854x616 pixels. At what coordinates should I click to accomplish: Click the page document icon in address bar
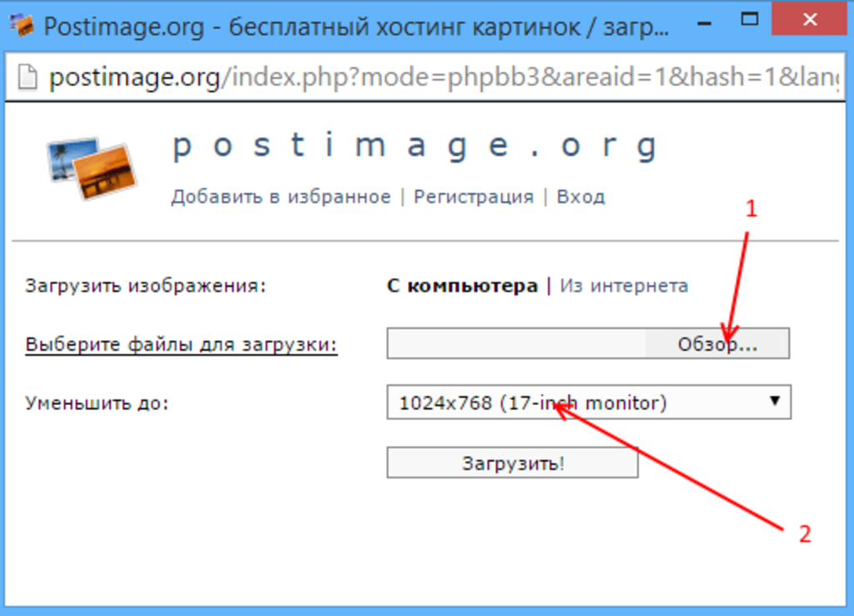(x=28, y=76)
